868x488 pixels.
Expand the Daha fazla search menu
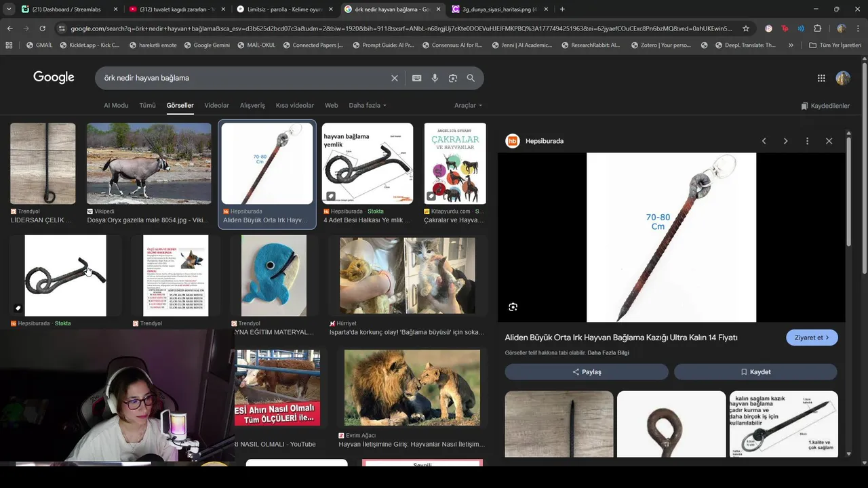(368, 106)
